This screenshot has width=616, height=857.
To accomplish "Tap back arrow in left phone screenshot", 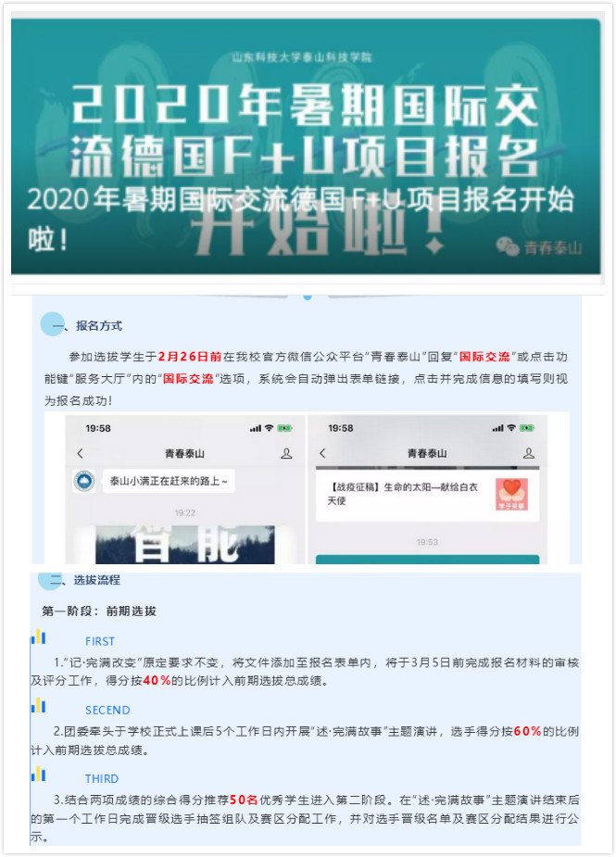I will pos(81,454).
